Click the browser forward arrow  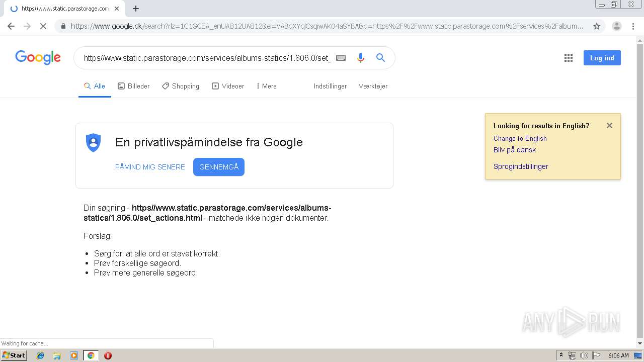pos(27,26)
